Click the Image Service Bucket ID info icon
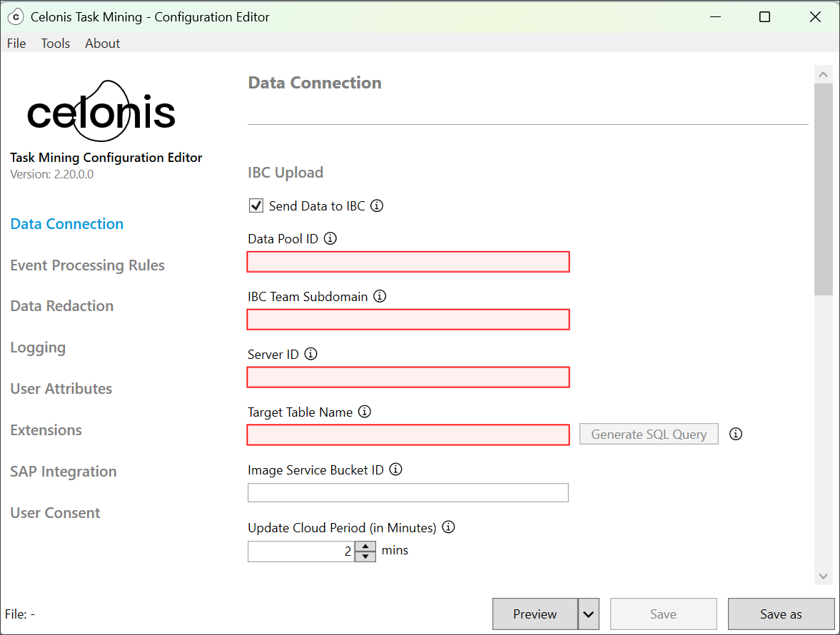Image resolution: width=840 pixels, height=635 pixels. click(395, 469)
